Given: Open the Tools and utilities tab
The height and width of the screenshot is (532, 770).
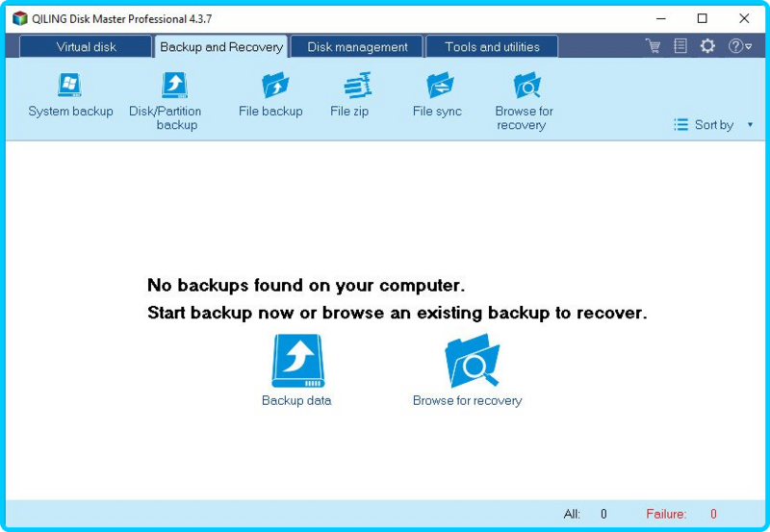Looking at the screenshot, I should [492, 47].
